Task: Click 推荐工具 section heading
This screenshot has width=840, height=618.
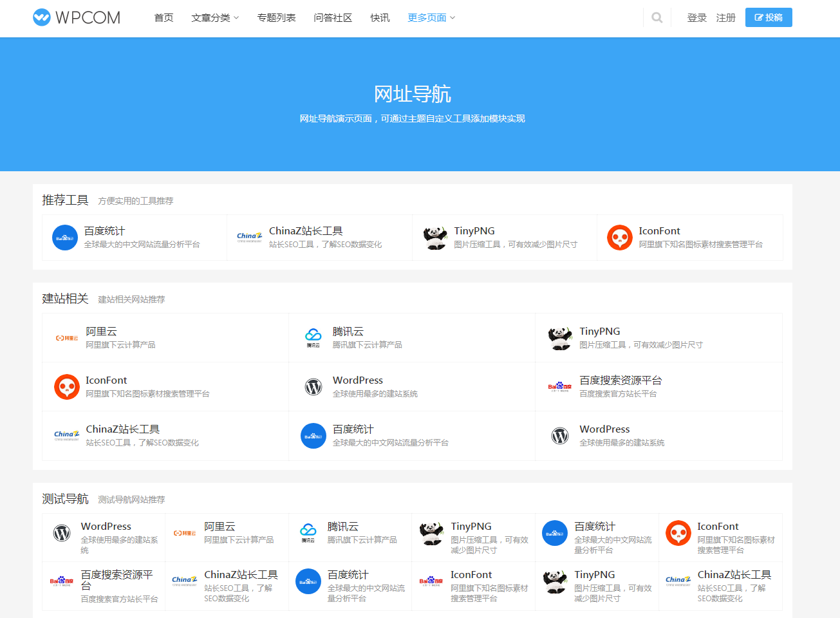Action: [x=65, y=200]
